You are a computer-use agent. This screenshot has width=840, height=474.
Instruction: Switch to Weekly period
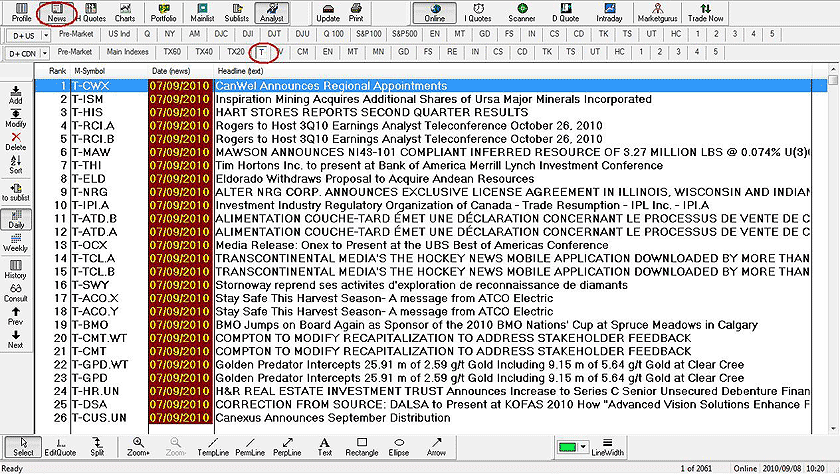pos(16,243)
